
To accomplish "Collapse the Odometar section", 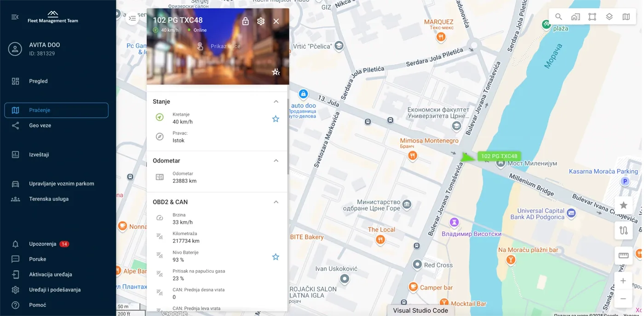I will 276,161.
